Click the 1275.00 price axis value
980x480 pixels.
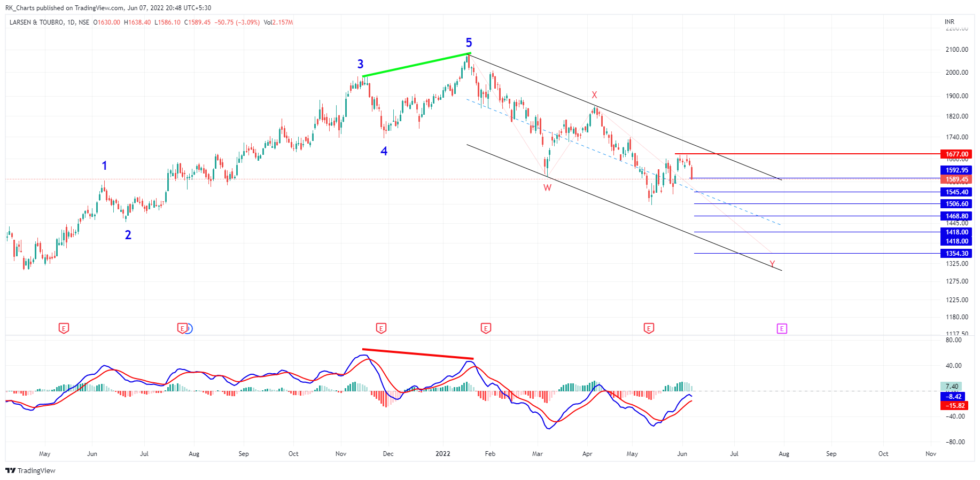pyautogui.click(x=957, y=281)
